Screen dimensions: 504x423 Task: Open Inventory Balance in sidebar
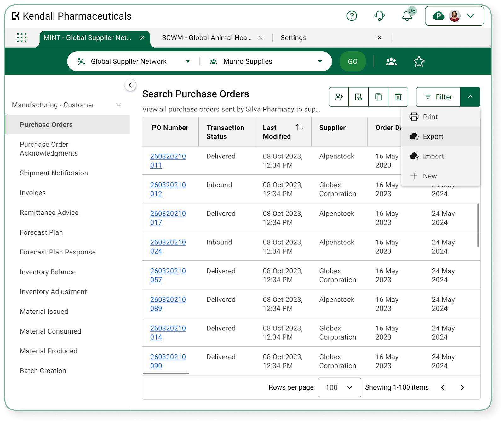pos(48,272)
